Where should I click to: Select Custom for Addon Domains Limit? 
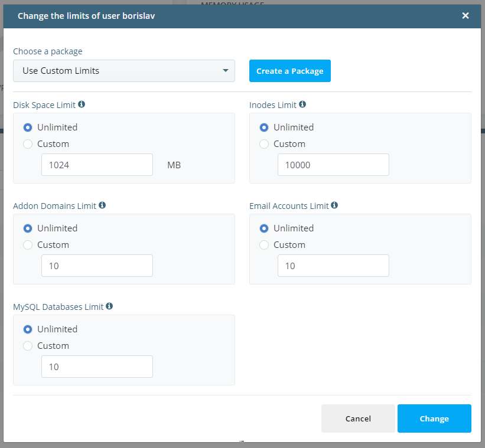pos(28,244)
